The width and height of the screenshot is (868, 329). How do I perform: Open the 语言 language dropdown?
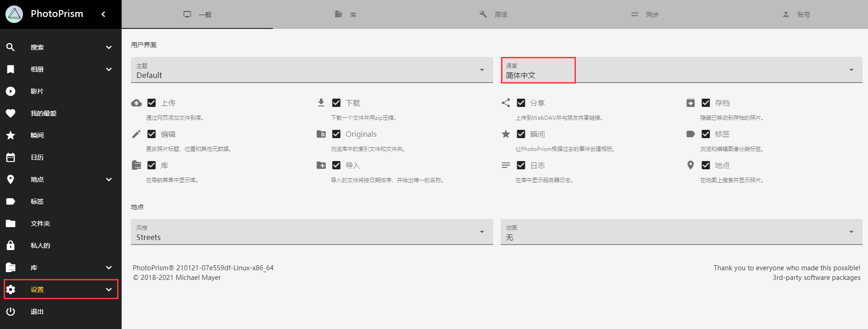[682, 70]
